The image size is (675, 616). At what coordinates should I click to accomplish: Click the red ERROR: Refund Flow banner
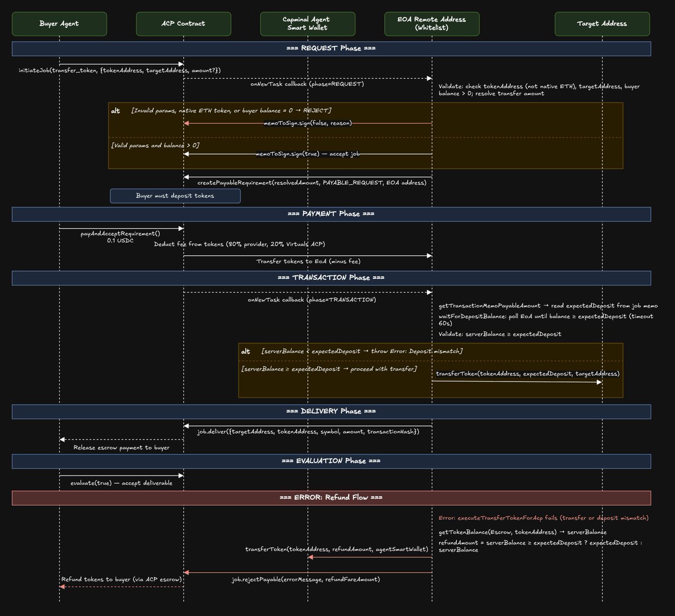[331, 497]
